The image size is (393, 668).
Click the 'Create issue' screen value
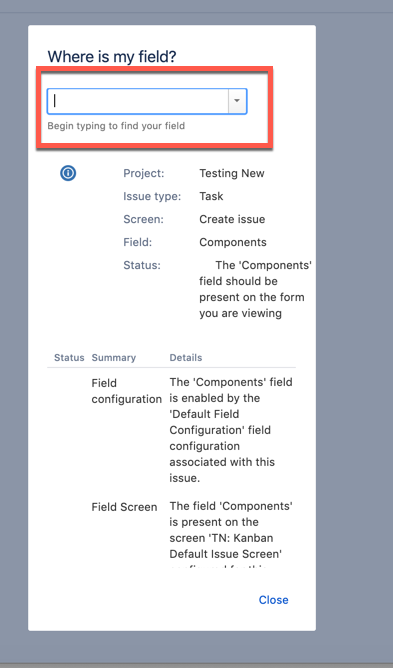click(232, 219)
